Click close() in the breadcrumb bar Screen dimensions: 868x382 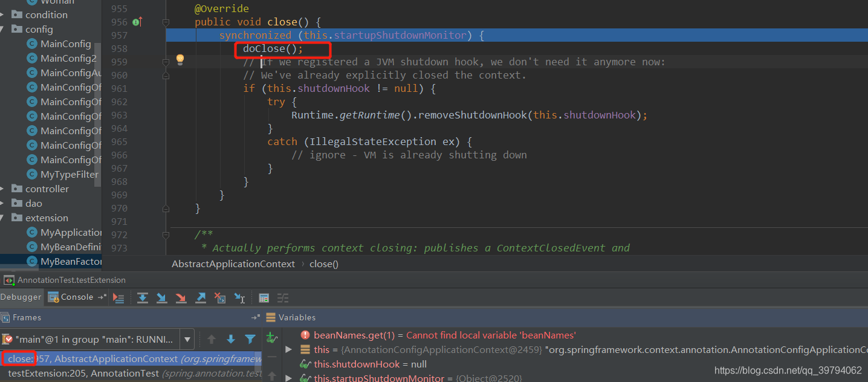(x=324, y=264)
